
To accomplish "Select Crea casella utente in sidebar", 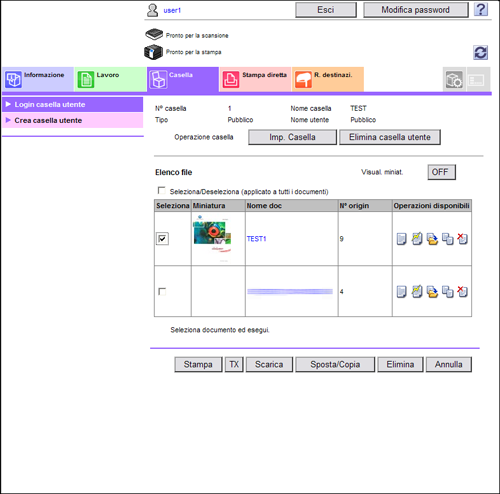I will [x=72, y=120].
